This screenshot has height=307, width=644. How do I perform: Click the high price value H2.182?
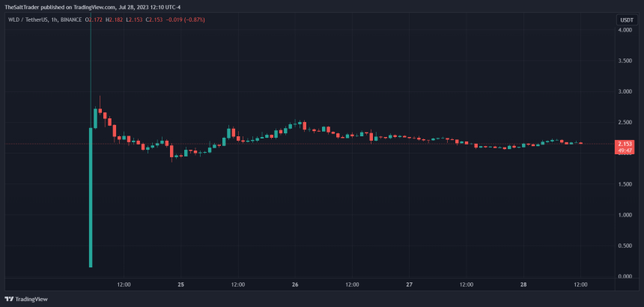pos(115,20)
